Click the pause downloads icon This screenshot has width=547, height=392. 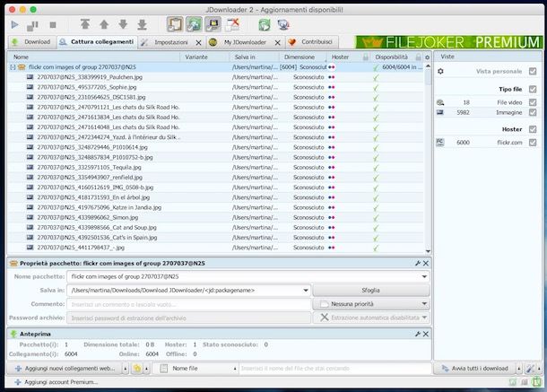pyautogui.click(x=32, y=25)
